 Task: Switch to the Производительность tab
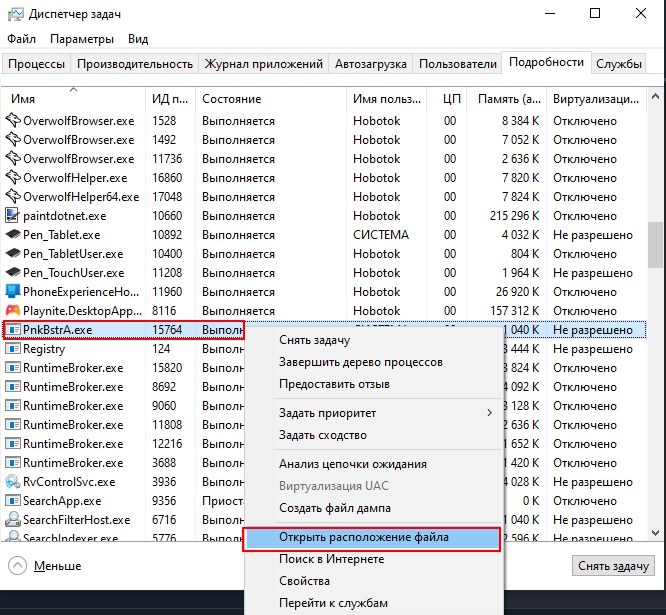(x=135, y=64)
